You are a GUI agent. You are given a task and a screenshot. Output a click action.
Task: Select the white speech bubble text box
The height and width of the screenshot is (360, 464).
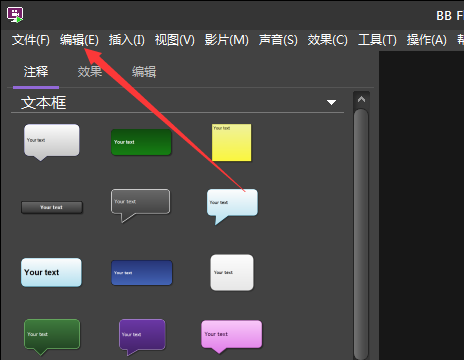coord(52,142)
